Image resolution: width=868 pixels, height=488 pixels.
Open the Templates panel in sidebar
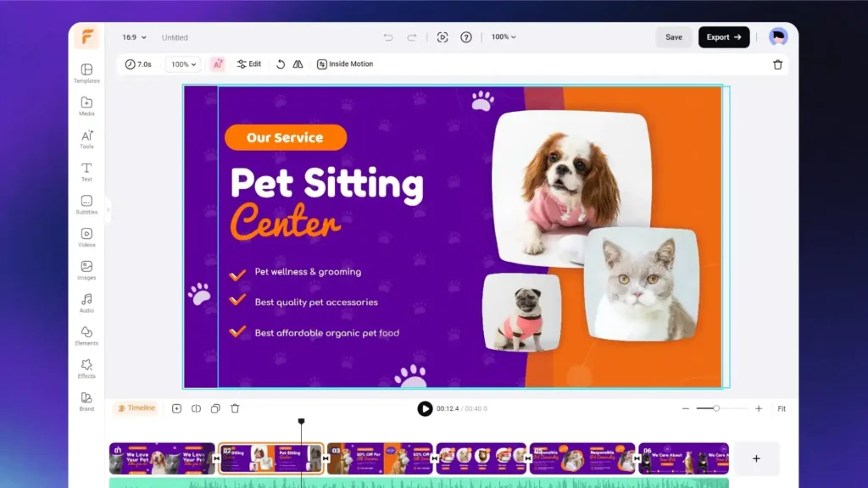pyautogui.click(x=86, y=73)
